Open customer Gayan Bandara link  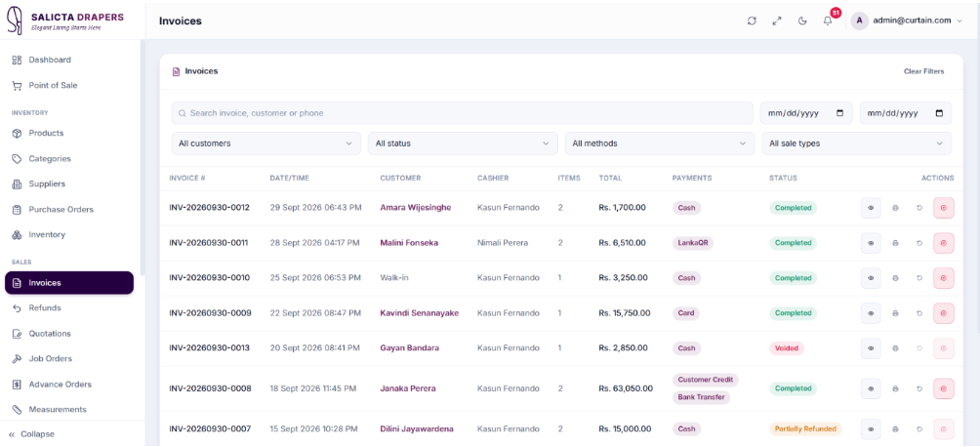[x=409, y=348]
